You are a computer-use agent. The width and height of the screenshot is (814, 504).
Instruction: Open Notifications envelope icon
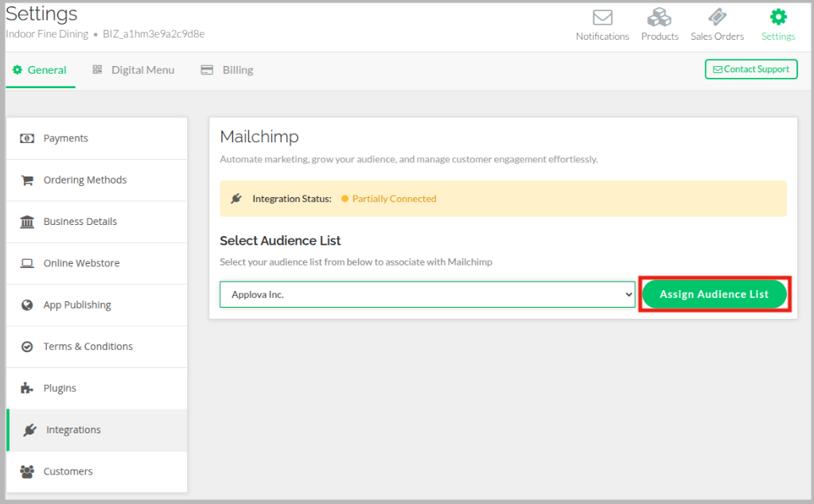point(602,17)
